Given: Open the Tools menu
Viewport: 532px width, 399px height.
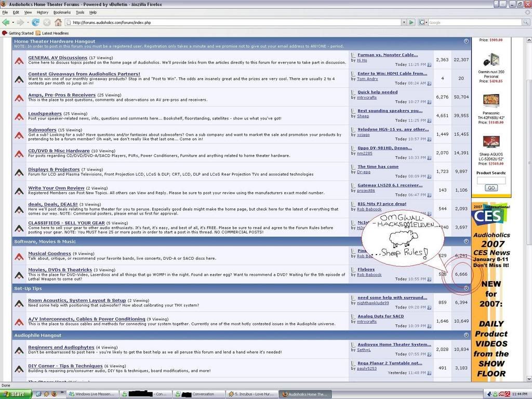Looking at the screenshot, I should pyautogui.click(x=80, y=12).
